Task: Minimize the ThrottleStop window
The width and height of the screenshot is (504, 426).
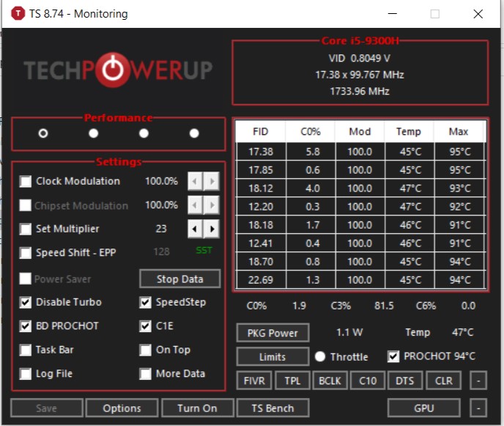Action: [393, 14]
